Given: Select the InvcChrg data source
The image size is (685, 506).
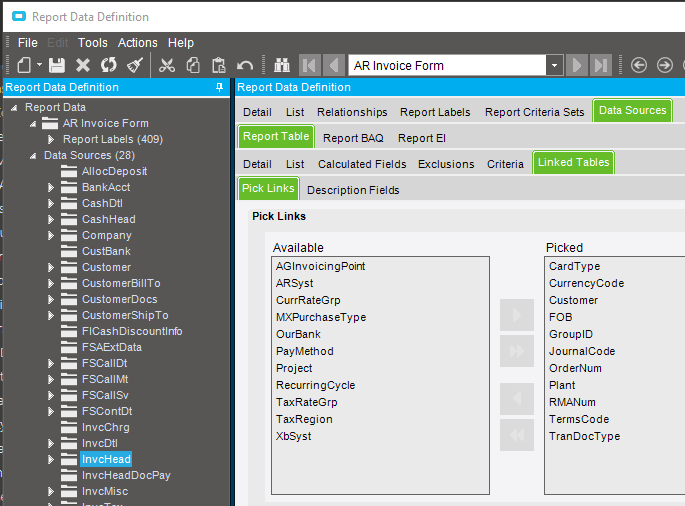Looking at the screenshot, I should (105, 427).
